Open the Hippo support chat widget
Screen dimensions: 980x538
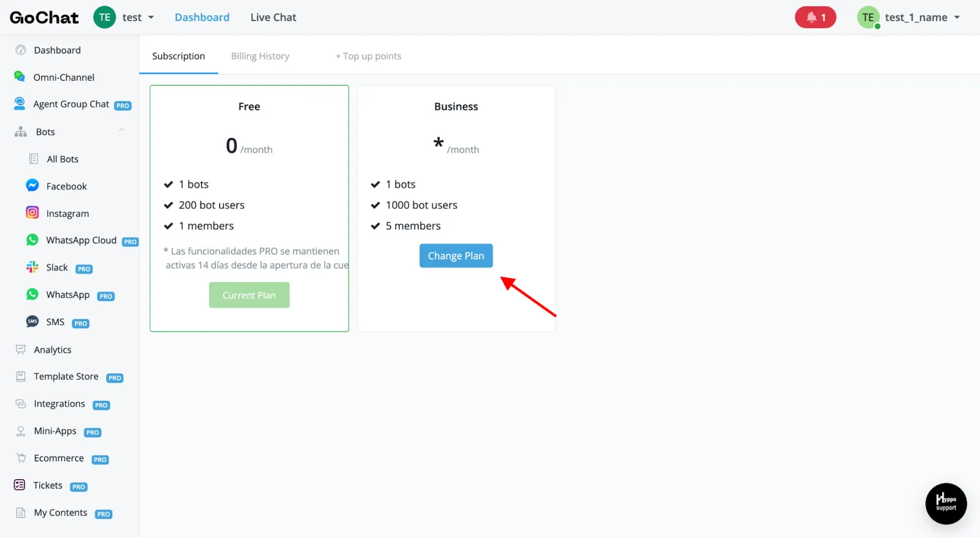click(946, 504)
